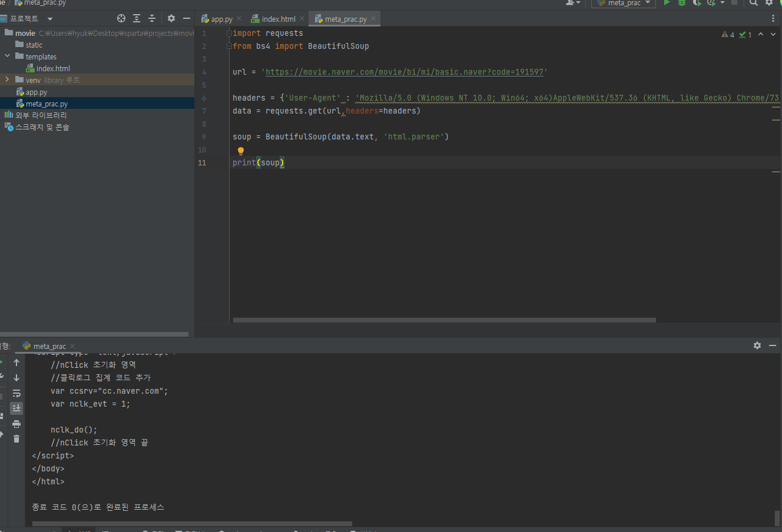Screen dimensions: 782x532
Task: Click 'nclk_do();' in console output
Action: point(74,430)
